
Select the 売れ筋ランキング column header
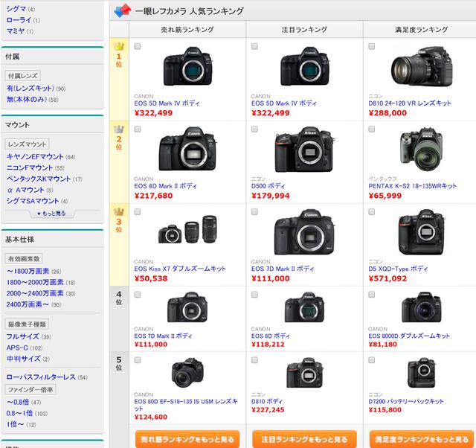click(x=187, y=30)
